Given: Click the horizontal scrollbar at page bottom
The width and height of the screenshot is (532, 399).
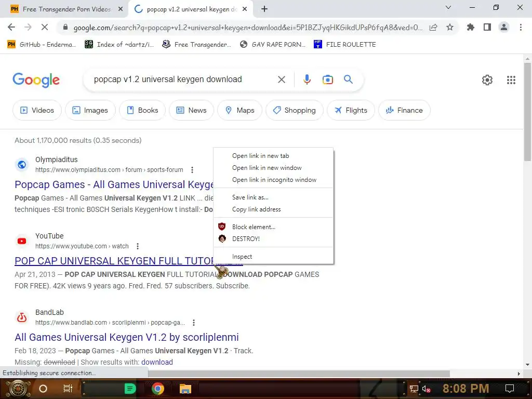Looking at the screenshot, I should click(x=299, y=374).
